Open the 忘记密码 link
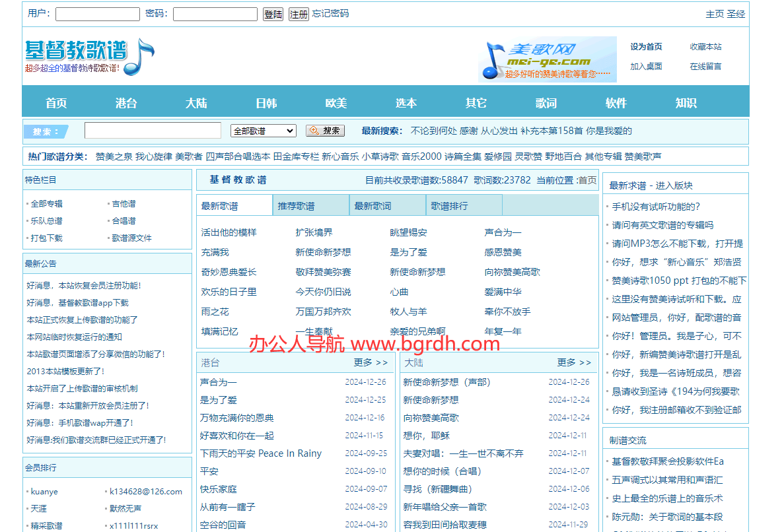 pyautogui.click(x=330, y=14)
